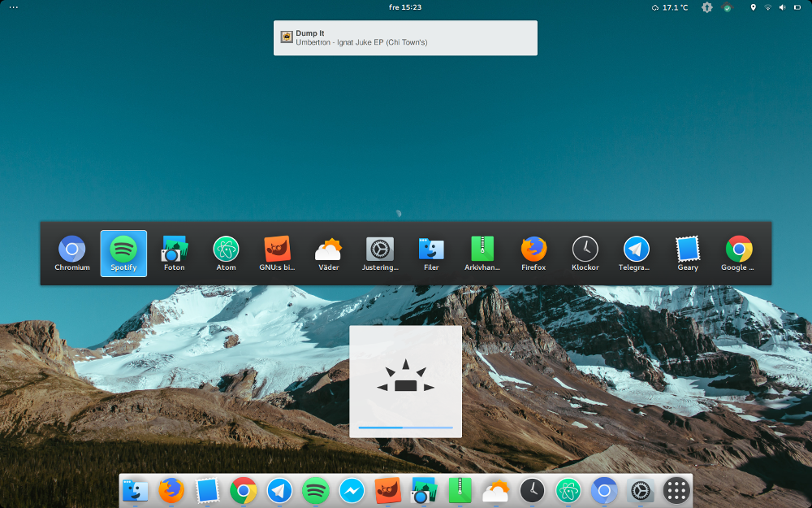Image resolution: width=812 pixels, height=508 pixels.
Task: Switch to Foton in the app switcher
Action: coord(175,254)
